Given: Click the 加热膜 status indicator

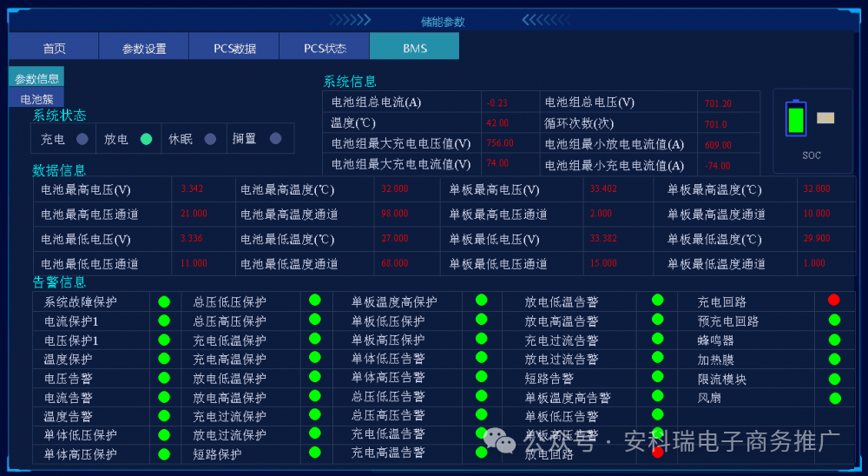Looking at the screenshot, I should [x=835, y=359].
